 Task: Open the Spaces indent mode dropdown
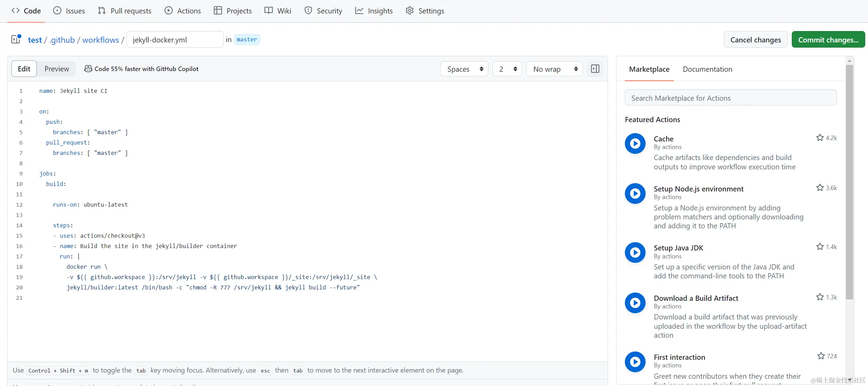pyautogui.click(x=464, y=69)
